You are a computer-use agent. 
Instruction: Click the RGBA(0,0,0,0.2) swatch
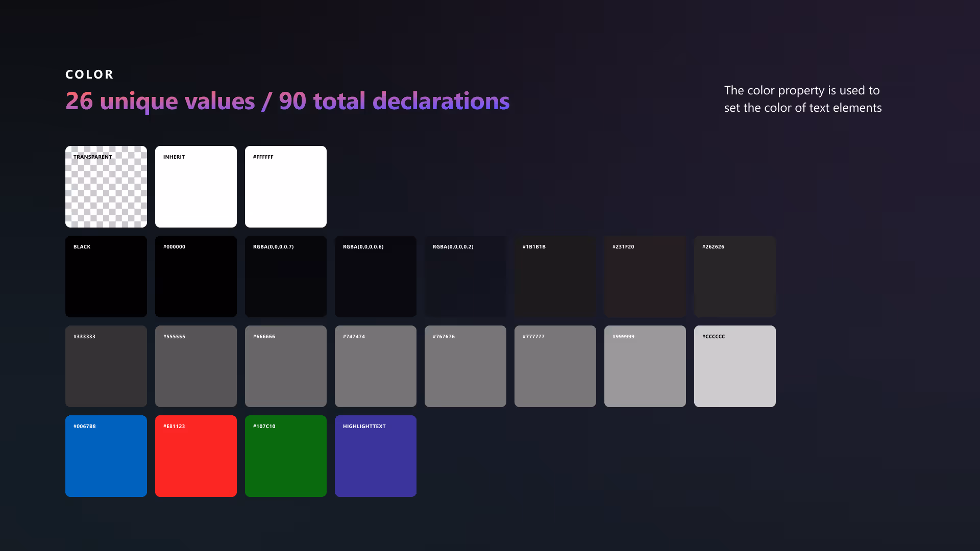tap(465, 276)
